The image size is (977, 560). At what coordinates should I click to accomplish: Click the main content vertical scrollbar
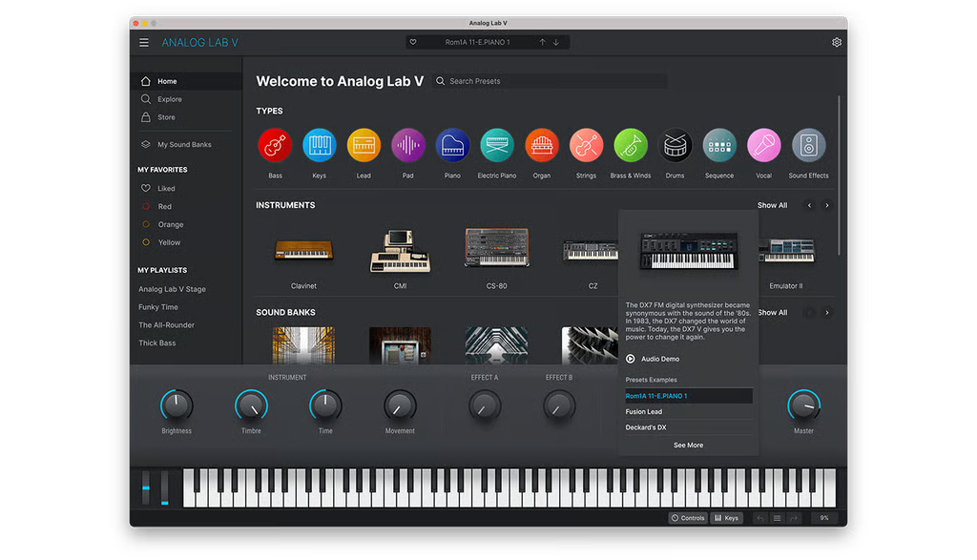(x=839, y=175)
